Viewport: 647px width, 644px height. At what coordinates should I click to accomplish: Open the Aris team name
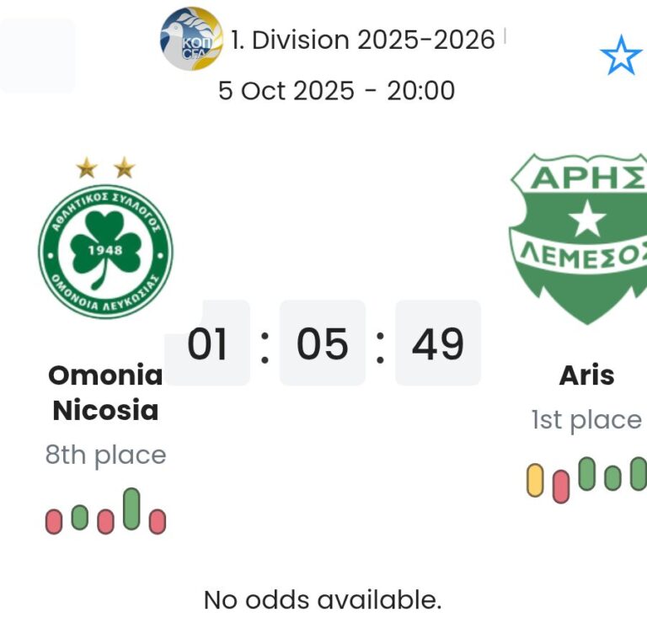tap(586, 375)
